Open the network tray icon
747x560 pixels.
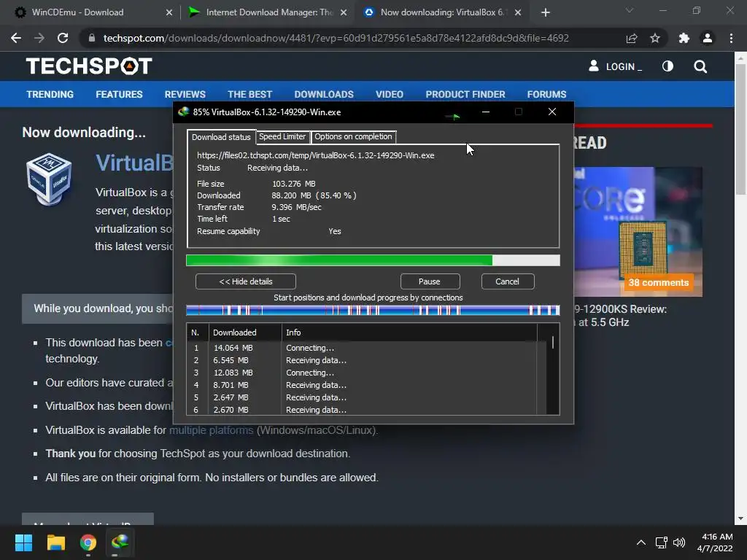pyautogui.click(x=661, y=542)
